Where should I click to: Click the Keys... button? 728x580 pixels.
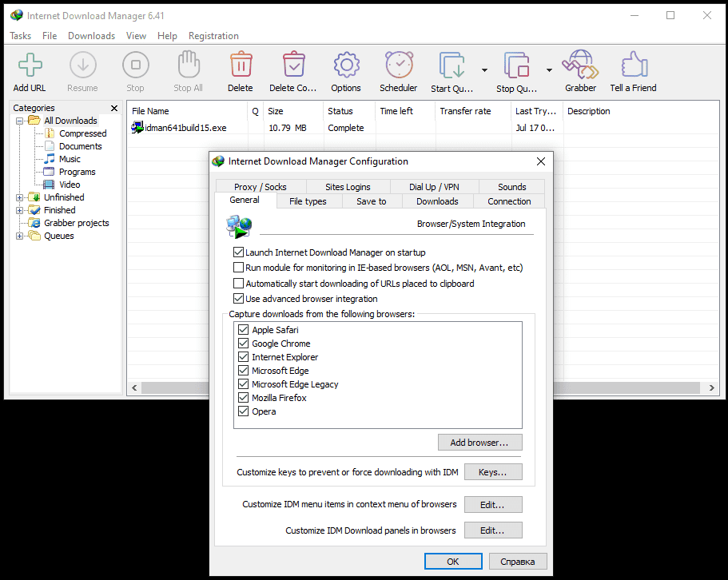pos(493,472)
